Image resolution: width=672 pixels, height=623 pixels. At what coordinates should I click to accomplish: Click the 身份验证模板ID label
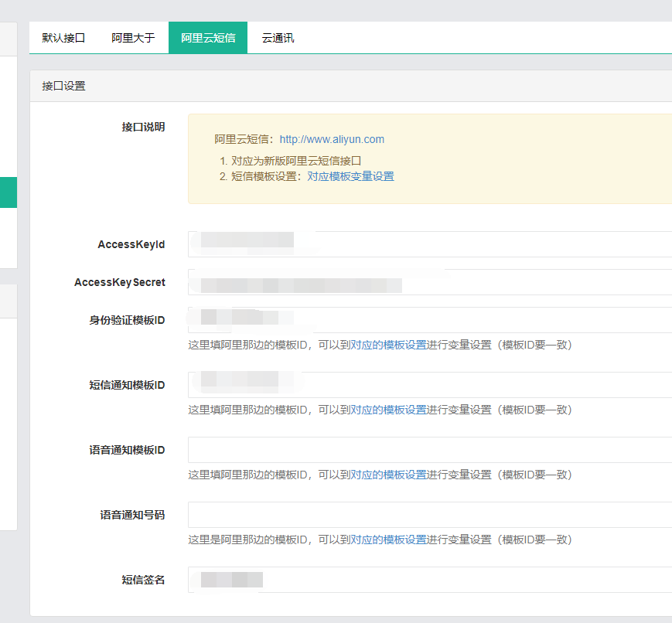pyautogui.click(x=127, y=320)
